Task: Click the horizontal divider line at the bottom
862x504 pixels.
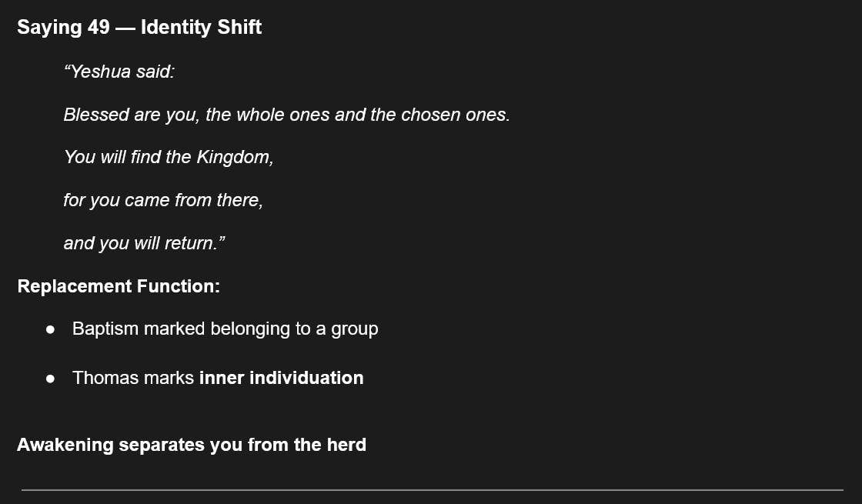Action: point(432,489)
